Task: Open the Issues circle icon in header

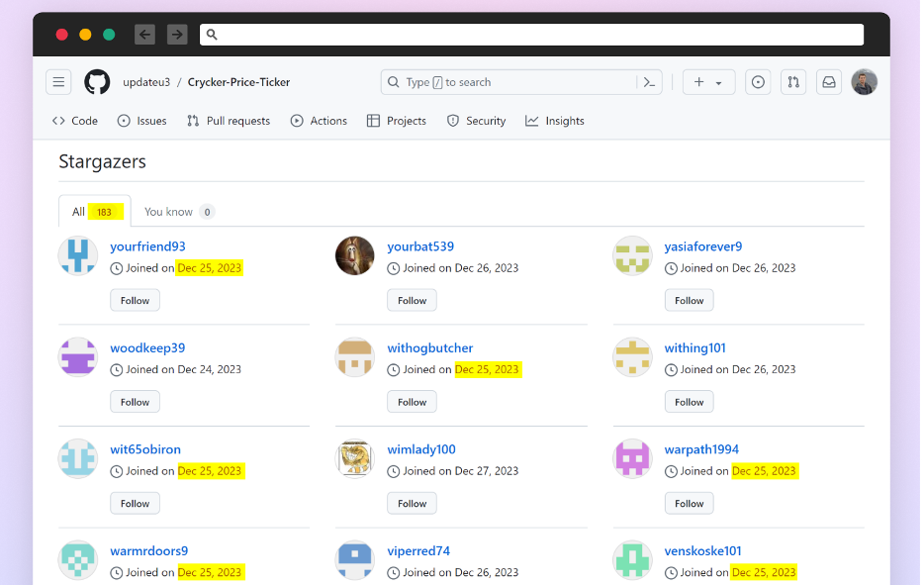Action: click(x=758, y=82)
